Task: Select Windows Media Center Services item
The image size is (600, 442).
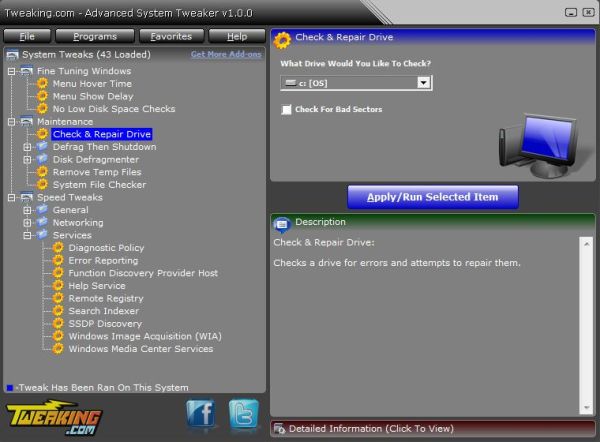Action: [x=141, y=349]
